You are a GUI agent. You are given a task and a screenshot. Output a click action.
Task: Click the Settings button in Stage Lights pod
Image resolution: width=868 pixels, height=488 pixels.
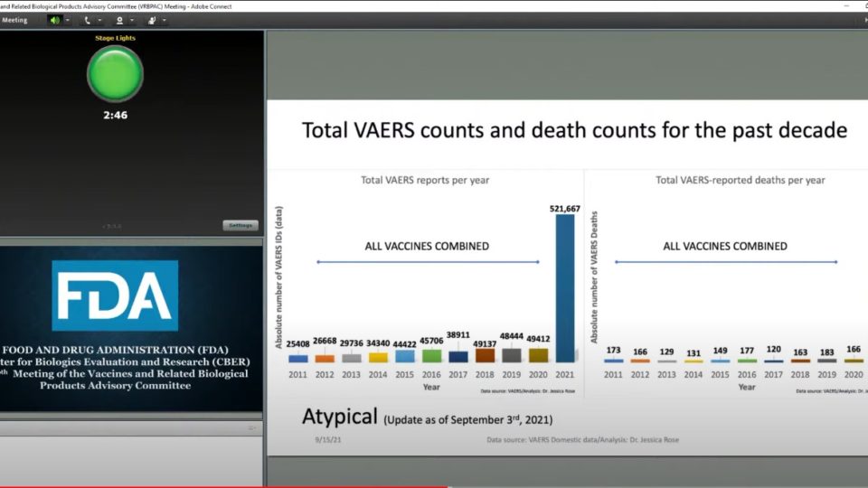point(241,226)
